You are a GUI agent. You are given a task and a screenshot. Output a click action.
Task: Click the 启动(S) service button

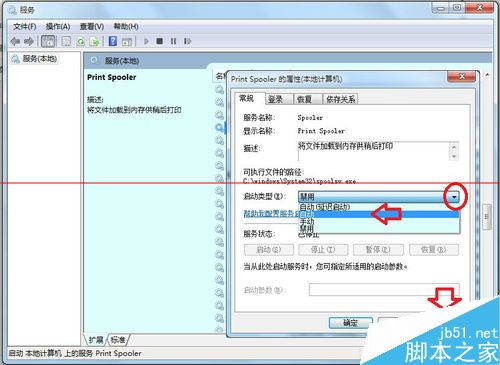269,249
